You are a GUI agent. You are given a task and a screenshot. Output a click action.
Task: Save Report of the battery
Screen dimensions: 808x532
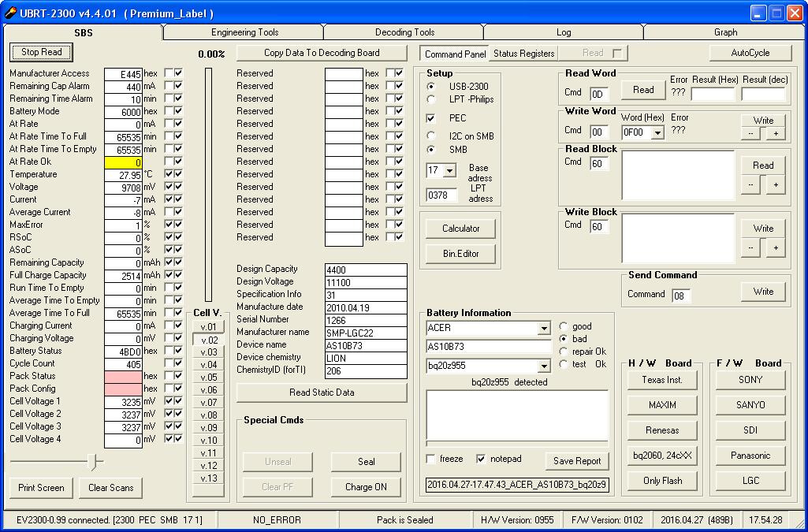576,461
